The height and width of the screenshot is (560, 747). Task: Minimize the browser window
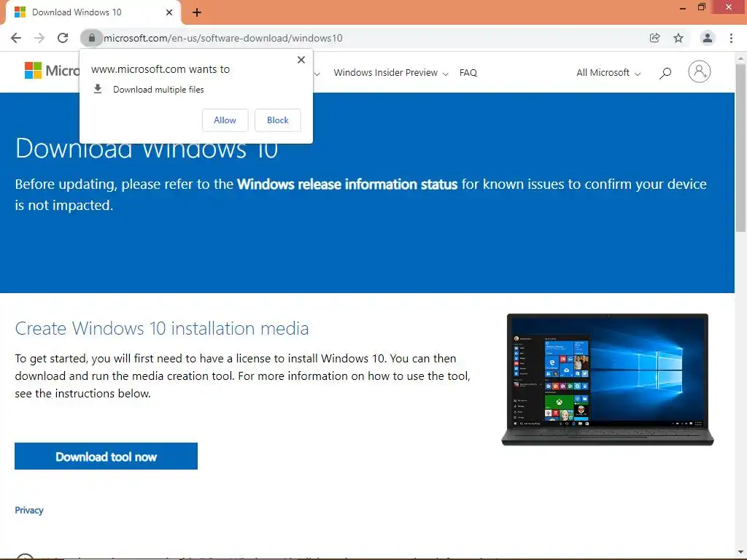pyautogui.click(x=682, y=7)
